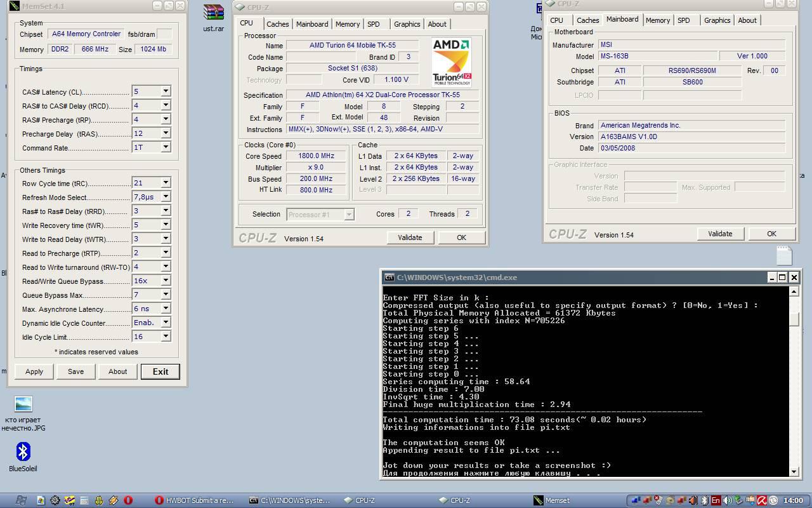Viewport: 812px width, 508px height.
Task: Switch to SPD tab in middle CPU-Z
Action: pyautogui.click(x=374, y=24)
